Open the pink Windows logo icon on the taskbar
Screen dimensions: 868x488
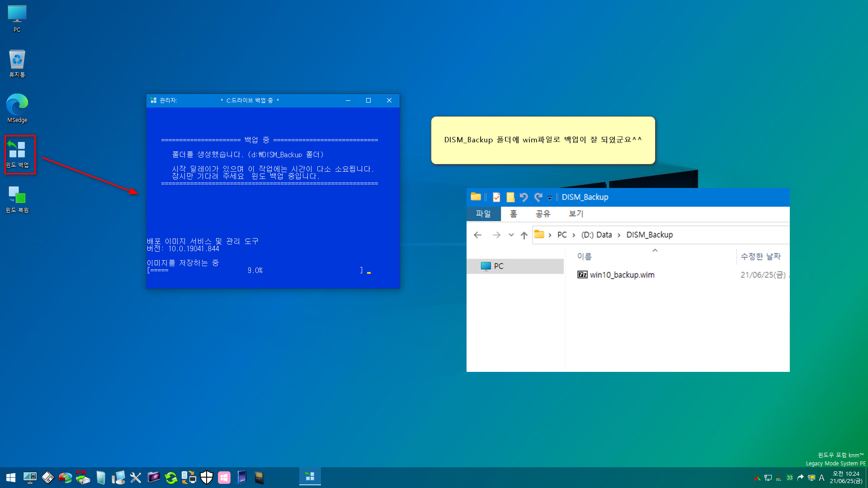[x=224, y=477]
